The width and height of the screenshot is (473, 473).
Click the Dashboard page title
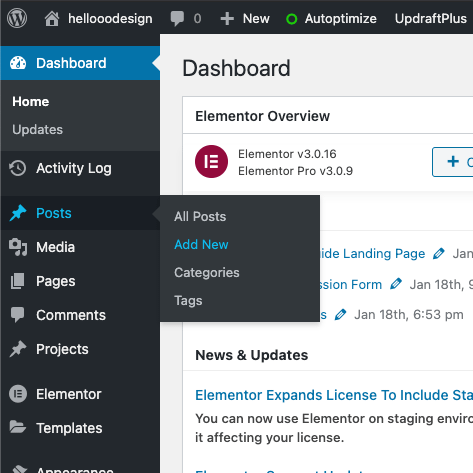coord(236,68)
